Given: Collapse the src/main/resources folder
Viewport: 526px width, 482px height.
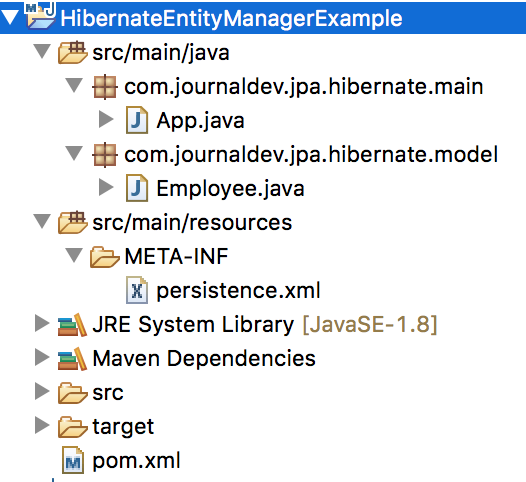Looking at the screenshot, I should pos(43,221).
